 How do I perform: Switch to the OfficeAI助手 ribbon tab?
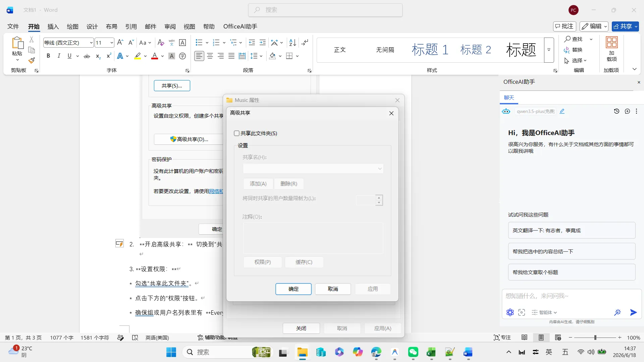[x=240, y=26]
